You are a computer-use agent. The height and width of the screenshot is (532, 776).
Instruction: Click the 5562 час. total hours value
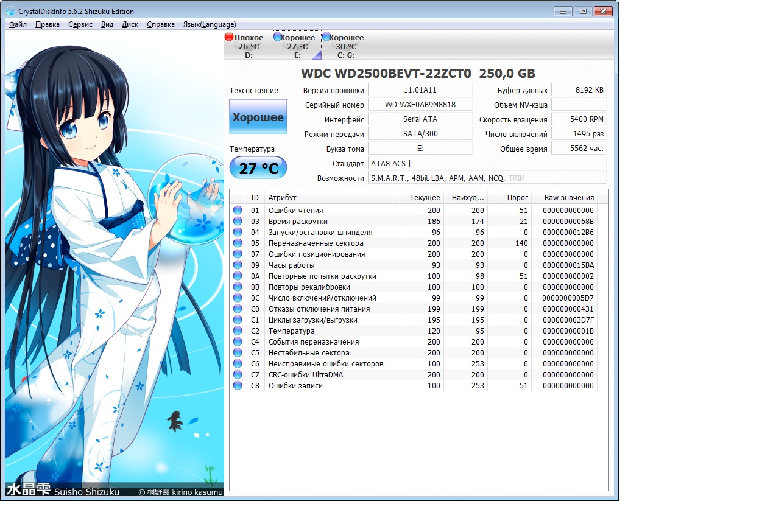click(x=579, y=149)
